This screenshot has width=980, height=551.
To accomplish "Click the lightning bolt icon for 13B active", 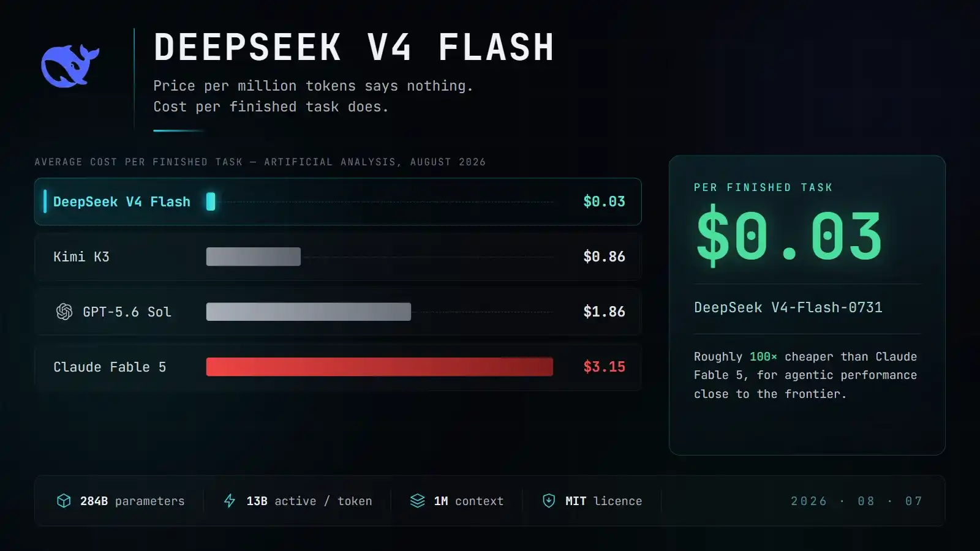I will pyautogui.click(x=230, y=501).
